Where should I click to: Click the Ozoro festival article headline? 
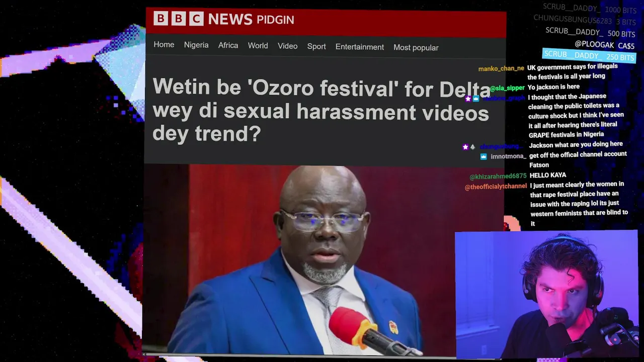(x=321, y=111)
